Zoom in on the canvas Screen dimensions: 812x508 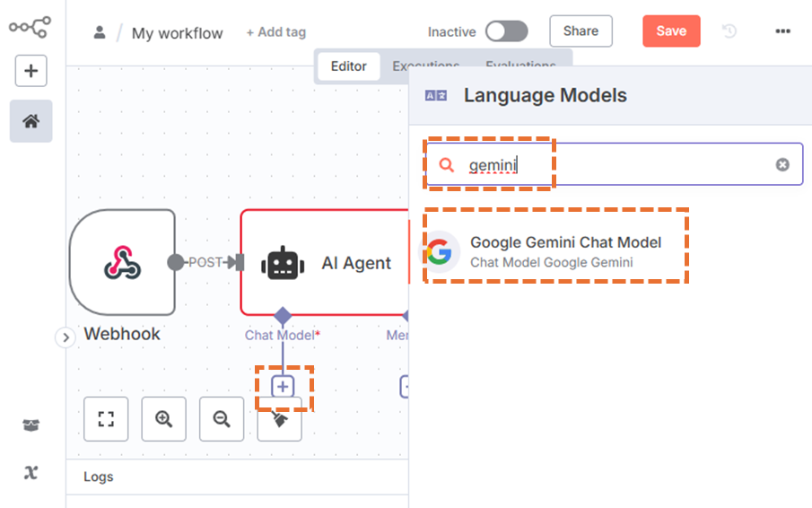click(x=163, y=419)
